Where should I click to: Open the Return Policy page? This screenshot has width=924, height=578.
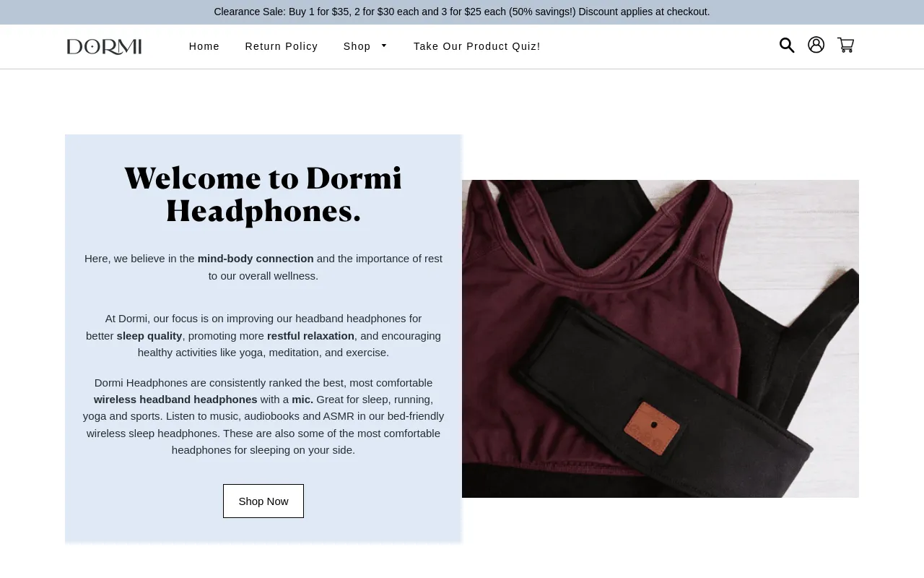(x=282, y=46)
